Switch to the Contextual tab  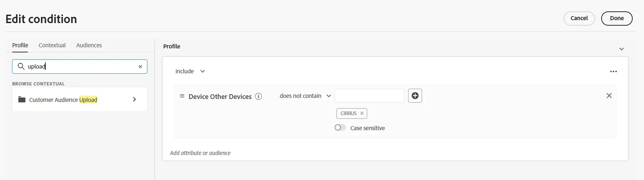pyautogui.click(x=52, y=45)
